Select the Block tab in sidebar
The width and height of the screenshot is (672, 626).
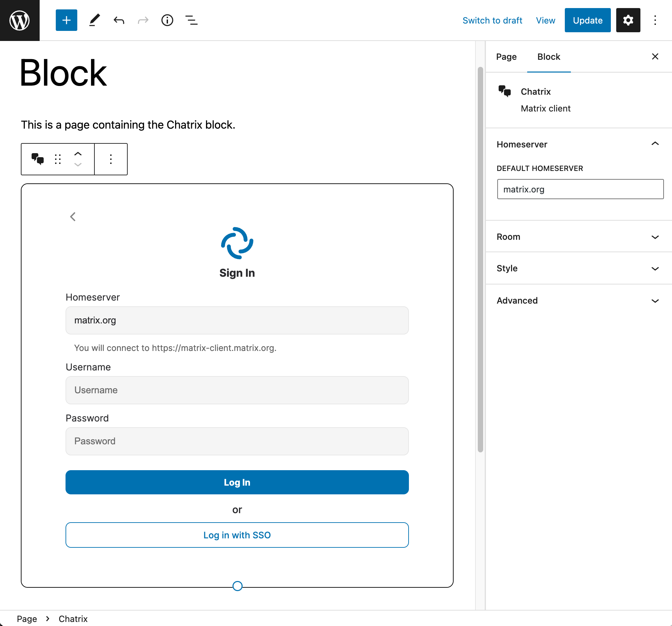[x=548, y=57]
